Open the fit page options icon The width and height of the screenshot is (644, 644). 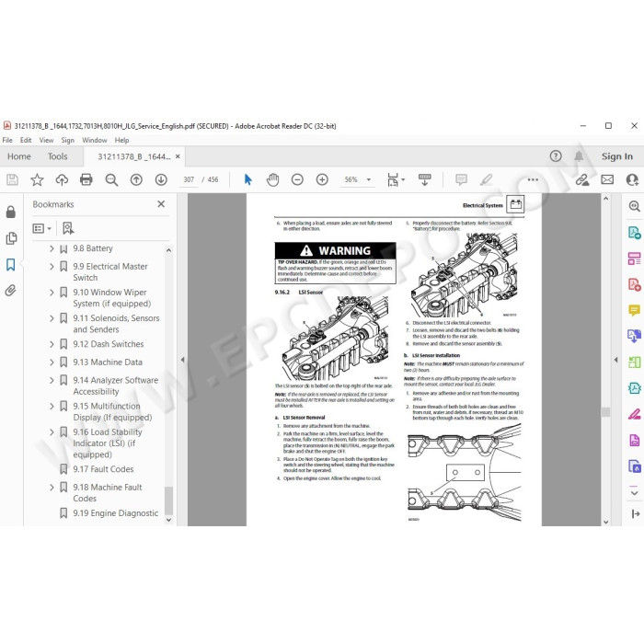point(396,179)
